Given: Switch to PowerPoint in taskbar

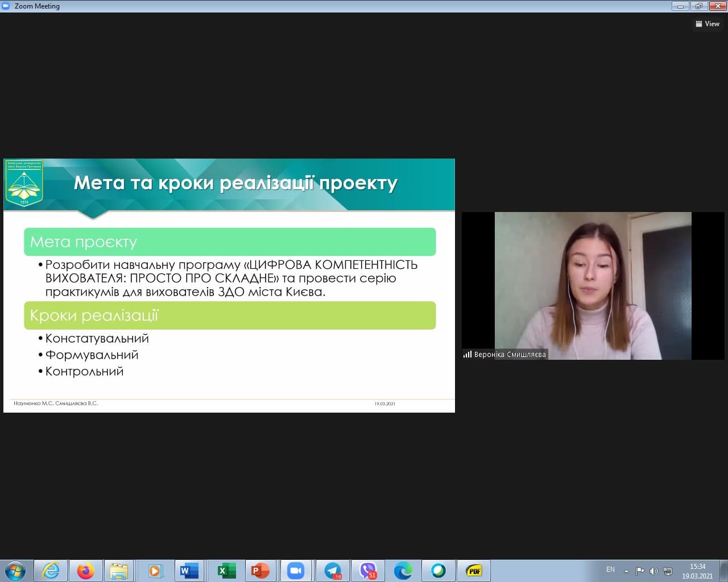Looking at the screenshot, I should [260, 571].
